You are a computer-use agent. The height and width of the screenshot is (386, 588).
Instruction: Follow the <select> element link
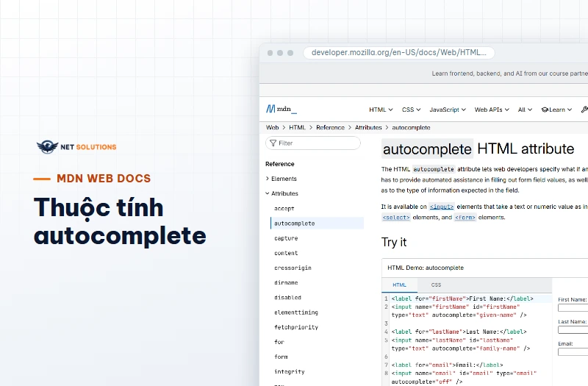click(396, 218)
